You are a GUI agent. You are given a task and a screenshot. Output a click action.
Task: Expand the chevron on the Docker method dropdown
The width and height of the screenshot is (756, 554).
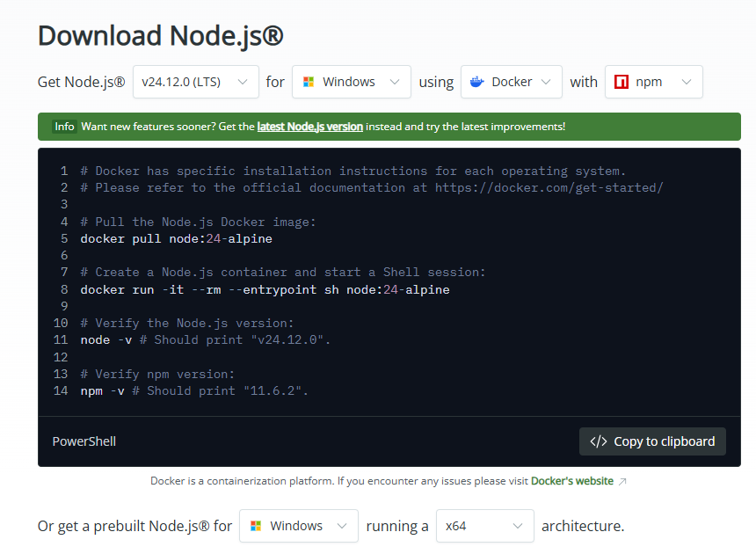click(x=546, y=82)
